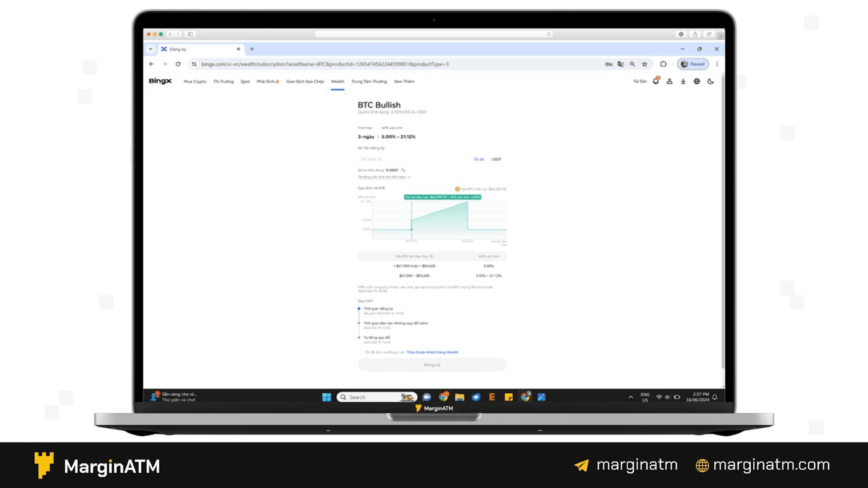The height and width of the screenshot is (488, 868).
Task: Open Trung Tâm Thưởng page
Action: pos(369,82)
